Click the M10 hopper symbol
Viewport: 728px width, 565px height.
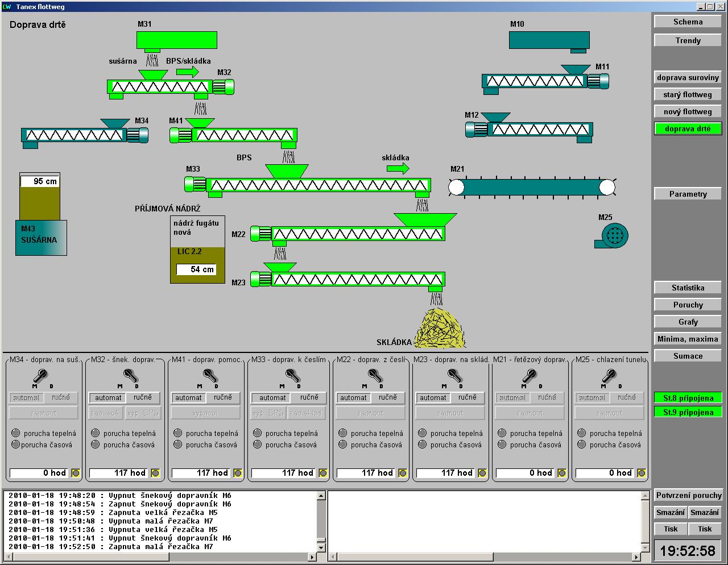[x=549, y=40]
